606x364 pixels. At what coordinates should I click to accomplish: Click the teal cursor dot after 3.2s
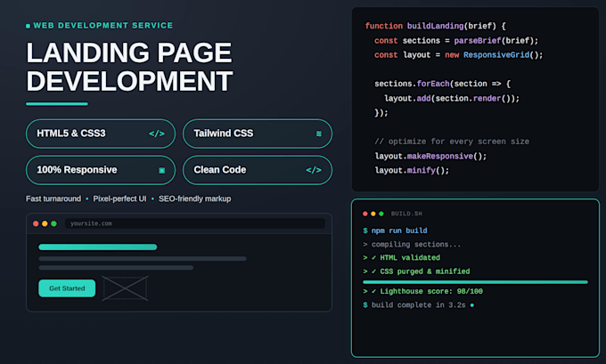[x=472, y=305]
